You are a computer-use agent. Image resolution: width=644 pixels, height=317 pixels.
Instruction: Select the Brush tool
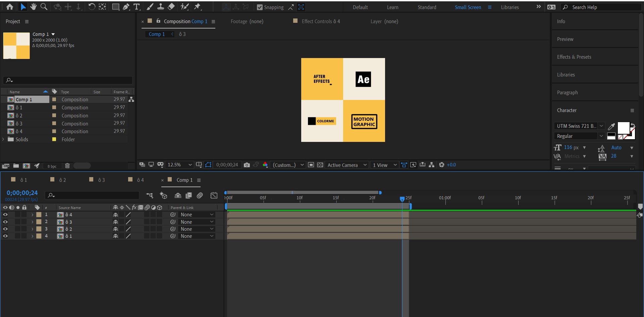pos(150,7)
